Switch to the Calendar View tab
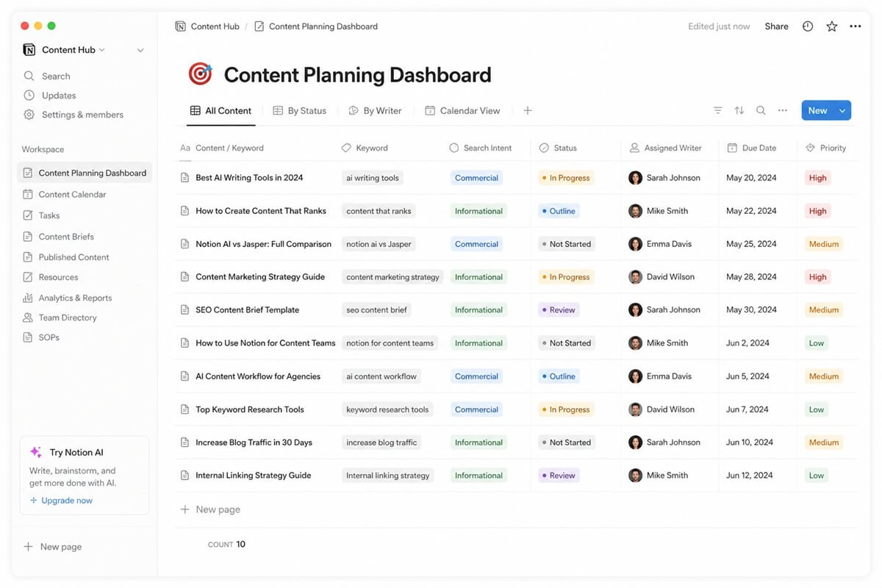The image size is (882, 588). (462, 111)
